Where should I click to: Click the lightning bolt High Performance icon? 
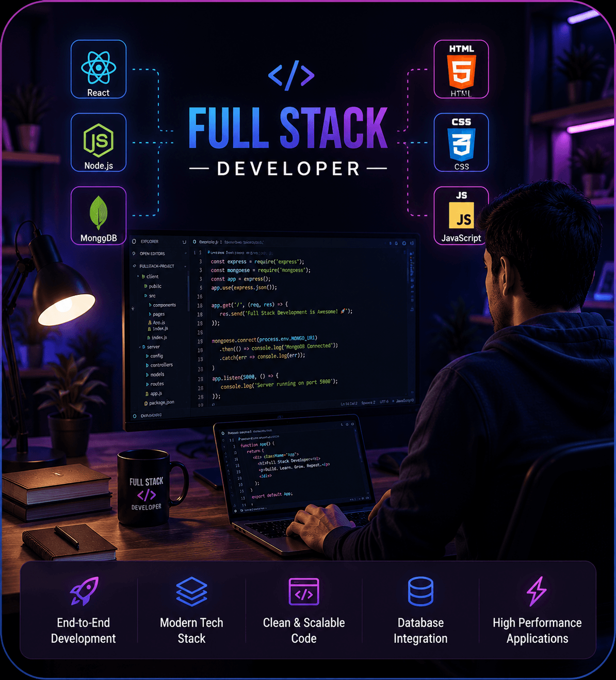[x=537, y=591]
